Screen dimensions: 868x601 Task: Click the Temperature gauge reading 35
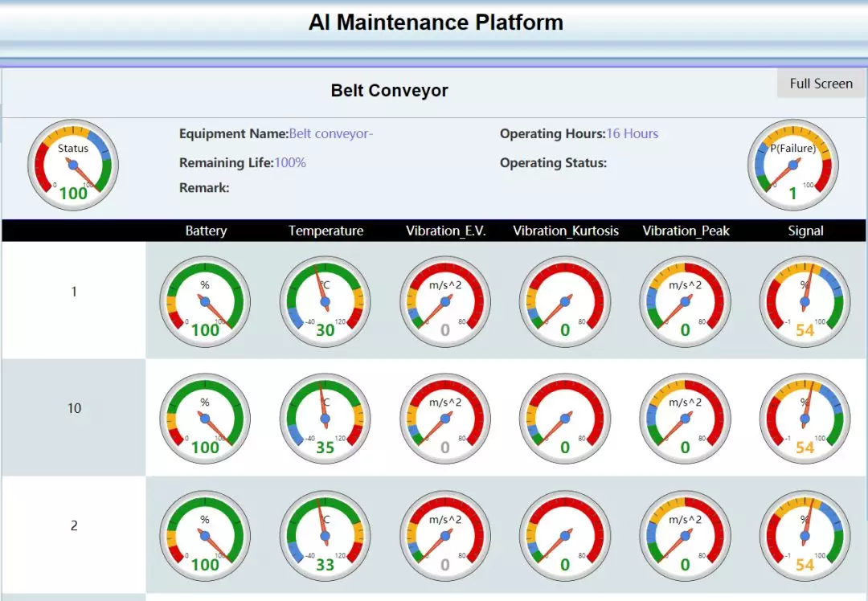[325, 419]
